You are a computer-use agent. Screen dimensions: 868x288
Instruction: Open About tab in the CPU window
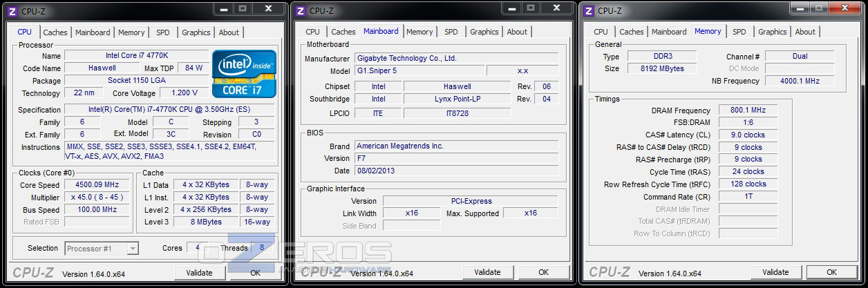click(229, 32)
